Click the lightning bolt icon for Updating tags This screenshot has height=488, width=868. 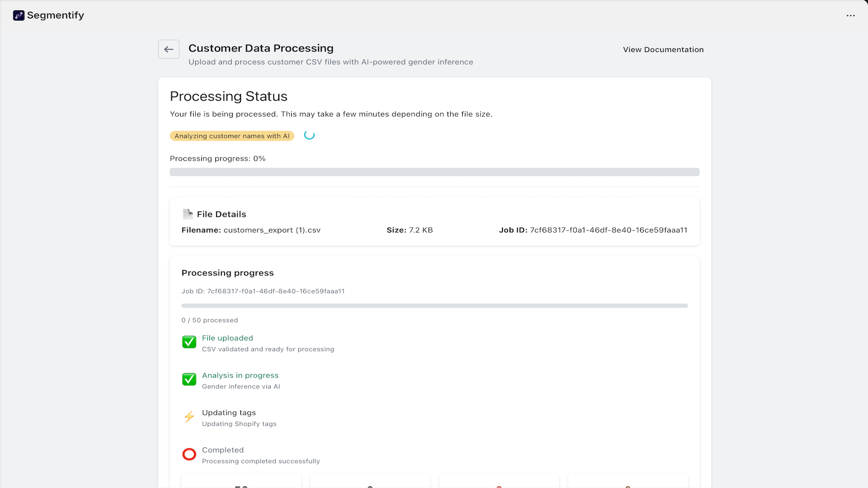click(x=189, y=417)
